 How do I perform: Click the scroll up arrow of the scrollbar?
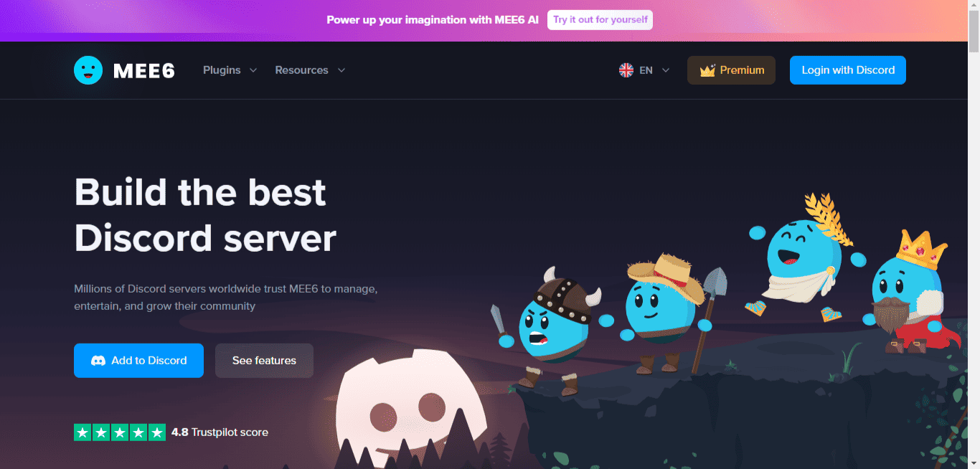(974, 6)
